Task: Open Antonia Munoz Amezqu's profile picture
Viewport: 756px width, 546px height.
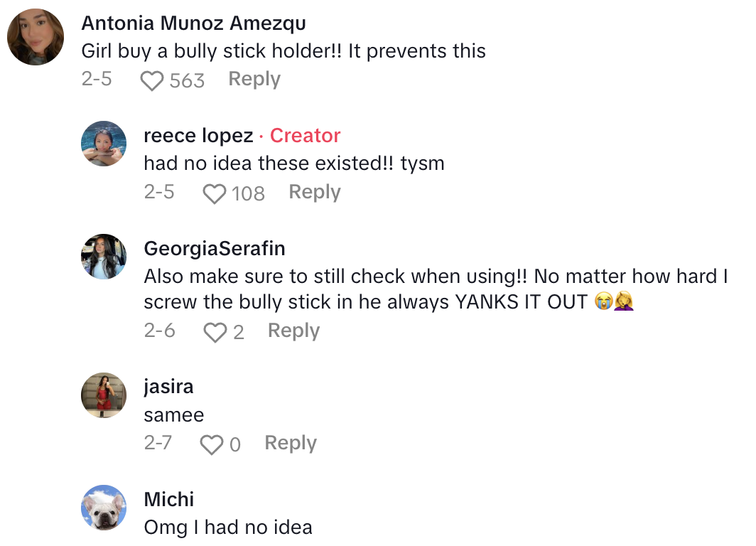Action: [x=35, y=36]
